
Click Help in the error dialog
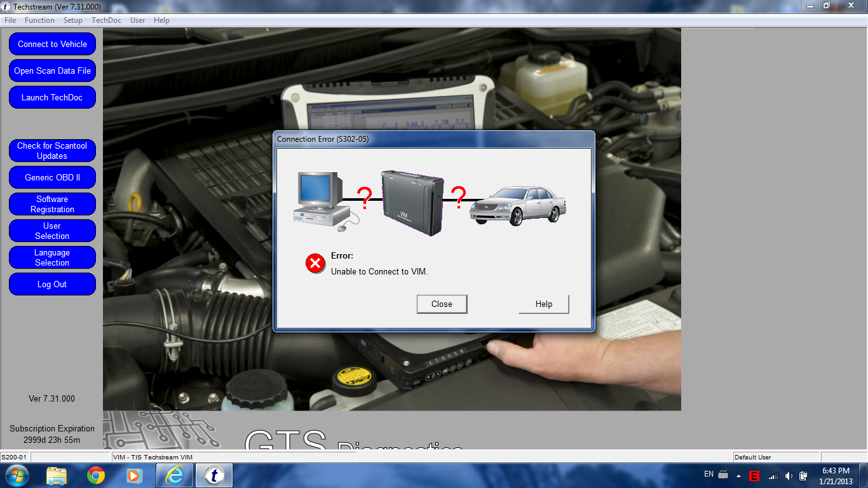click(x=543, y=304)
